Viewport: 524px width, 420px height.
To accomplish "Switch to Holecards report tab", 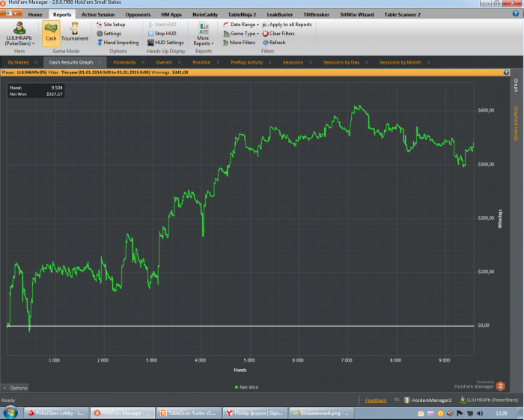I will (124, 62).
